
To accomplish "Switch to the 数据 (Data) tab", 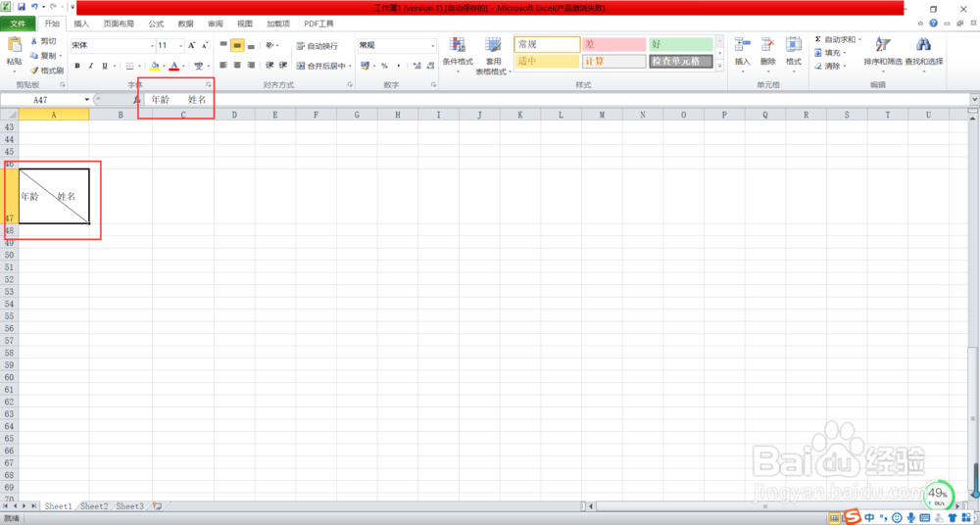I will tap(185, 24).
